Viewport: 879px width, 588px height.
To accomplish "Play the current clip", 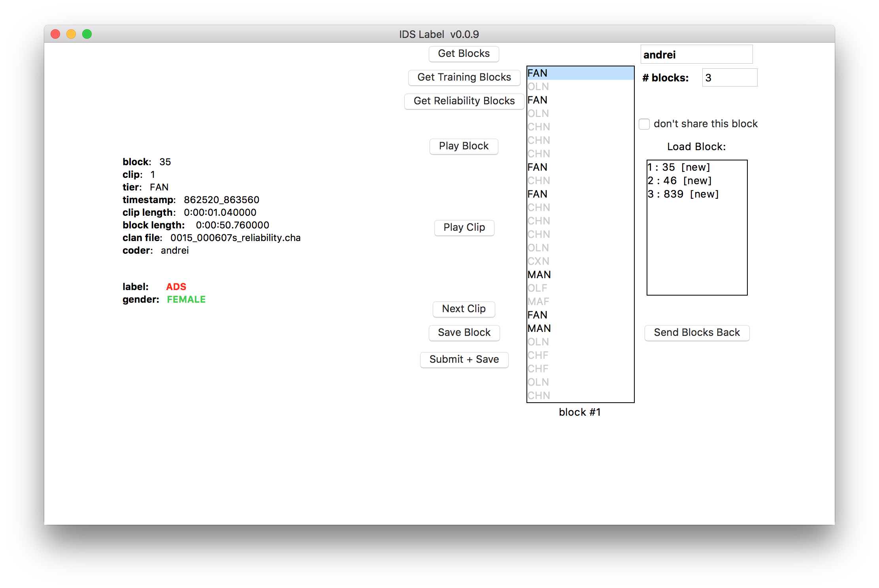I will coord(464,228).
